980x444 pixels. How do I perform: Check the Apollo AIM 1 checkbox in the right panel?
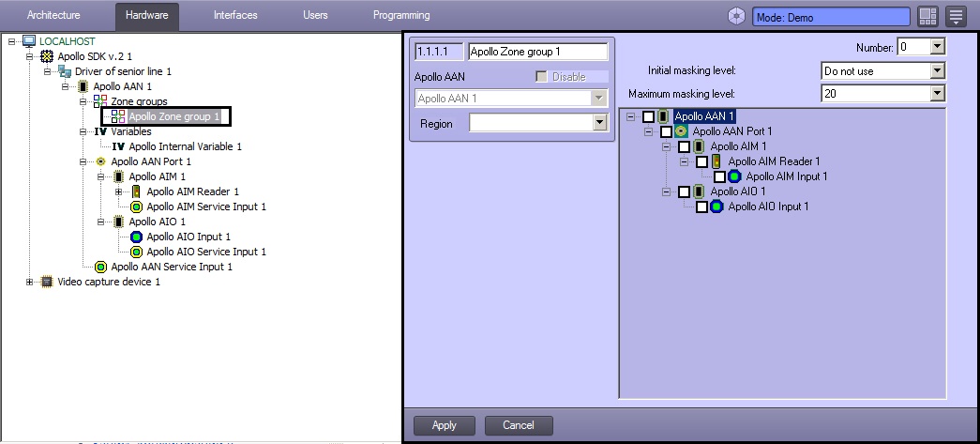685,146
